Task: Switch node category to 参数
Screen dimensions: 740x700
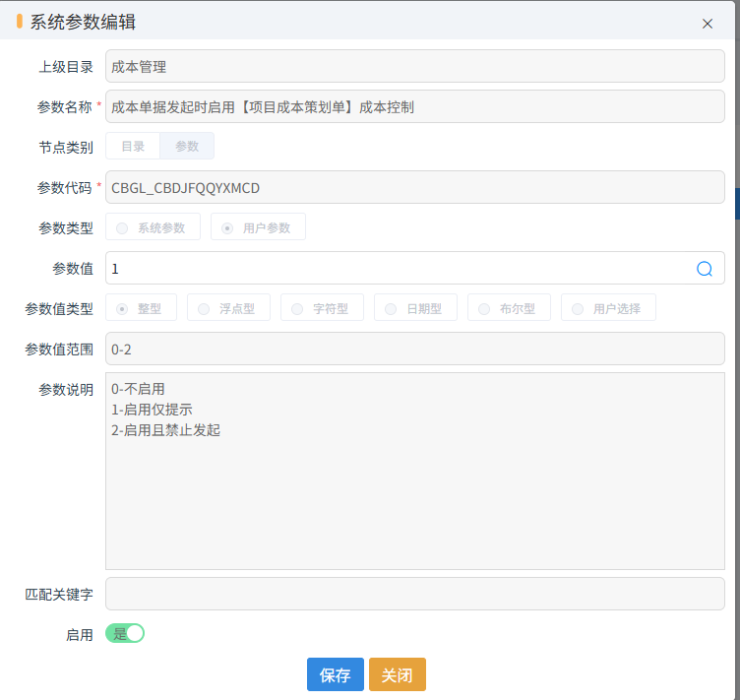Action: [187, 146]
